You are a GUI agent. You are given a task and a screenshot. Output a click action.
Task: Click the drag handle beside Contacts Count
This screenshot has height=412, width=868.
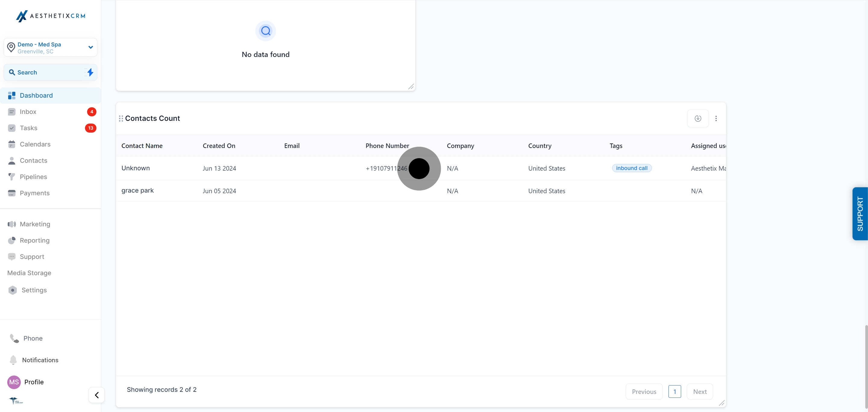point(121,118)
